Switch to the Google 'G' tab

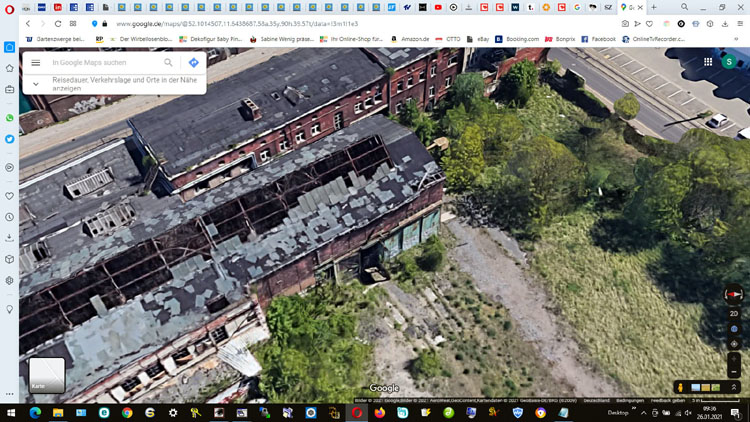(x=577, y=8)
